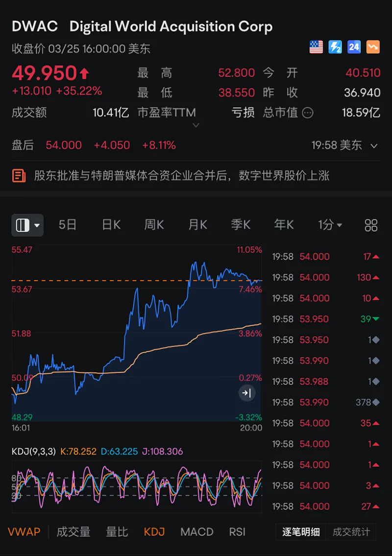Click the orange dashed price line
The height and width of the screenshot is (556, 392).
coord(98,281)
